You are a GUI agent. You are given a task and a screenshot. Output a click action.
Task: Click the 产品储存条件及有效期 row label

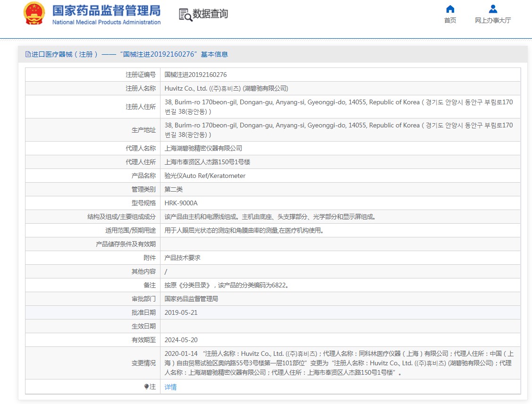[x=126, y=244]
